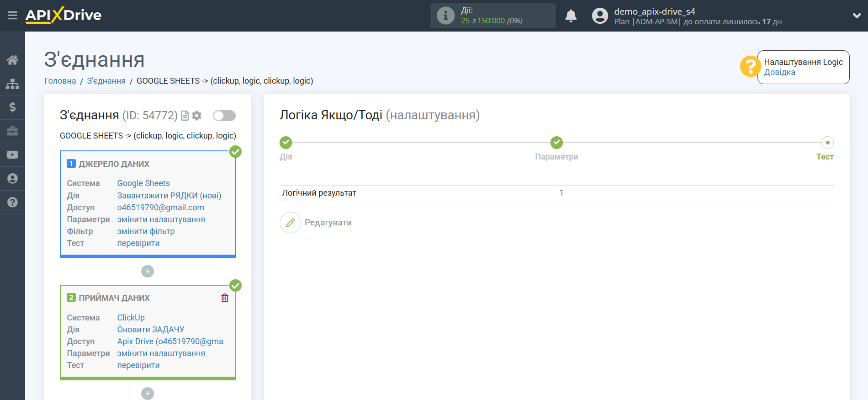Click змінити фільтр link
The height and width of the screenshot is (400, 868).
click(146, 231)
